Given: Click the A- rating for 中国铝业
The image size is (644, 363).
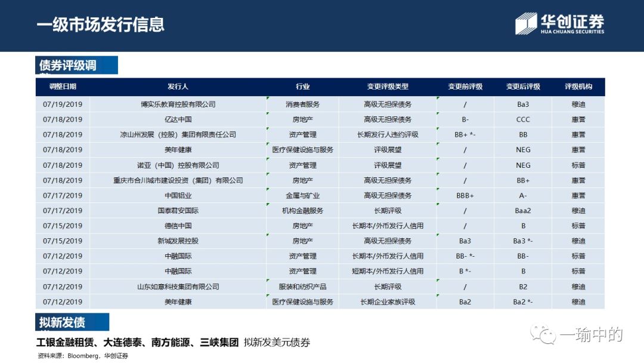Looking at the screenshot, I should coord(523,196).
